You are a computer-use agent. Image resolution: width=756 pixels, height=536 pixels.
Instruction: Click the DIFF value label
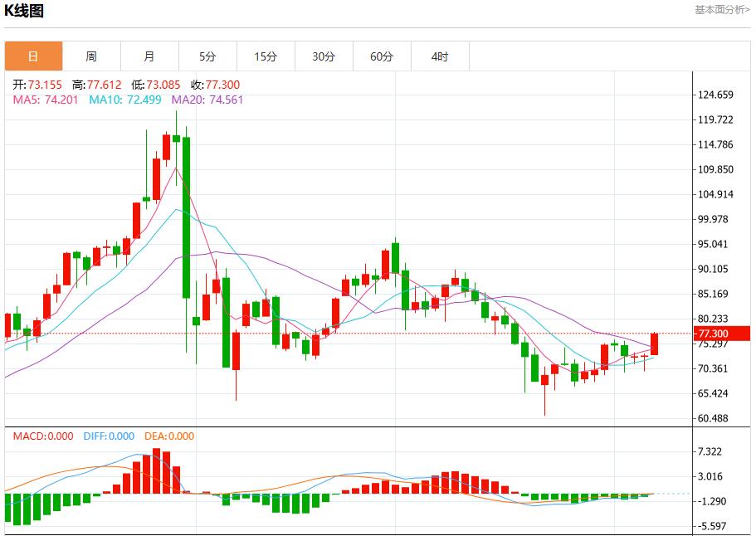tap(109, 436)
